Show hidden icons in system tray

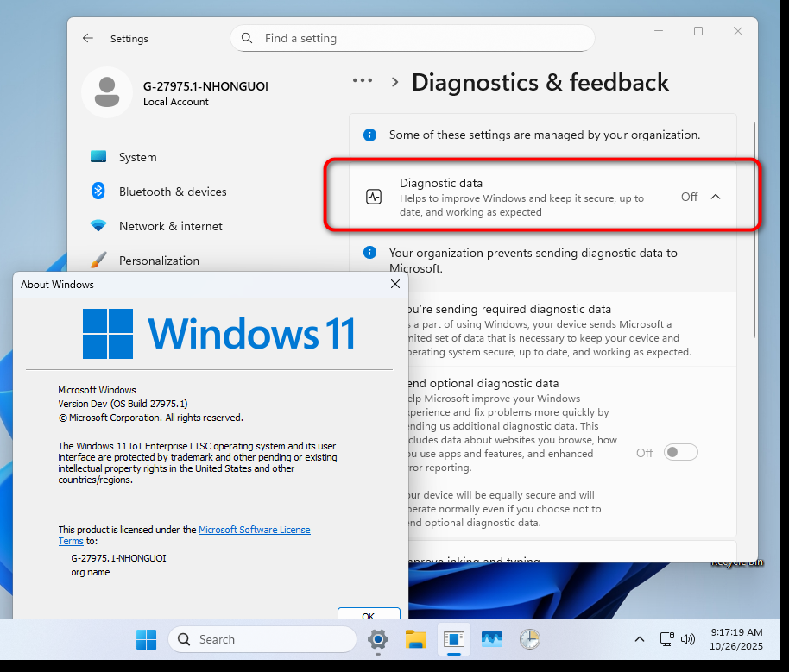tap(640, 639)
